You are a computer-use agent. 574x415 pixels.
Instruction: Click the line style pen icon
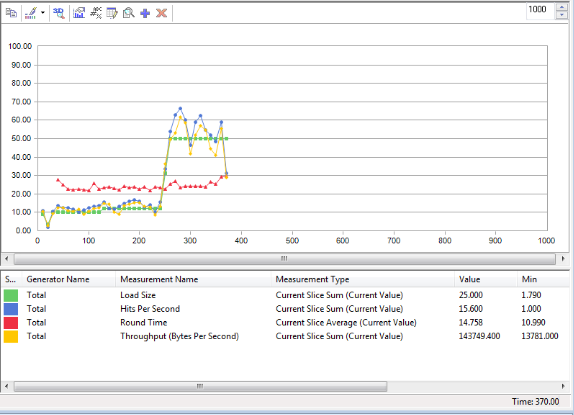coord(31,13)
